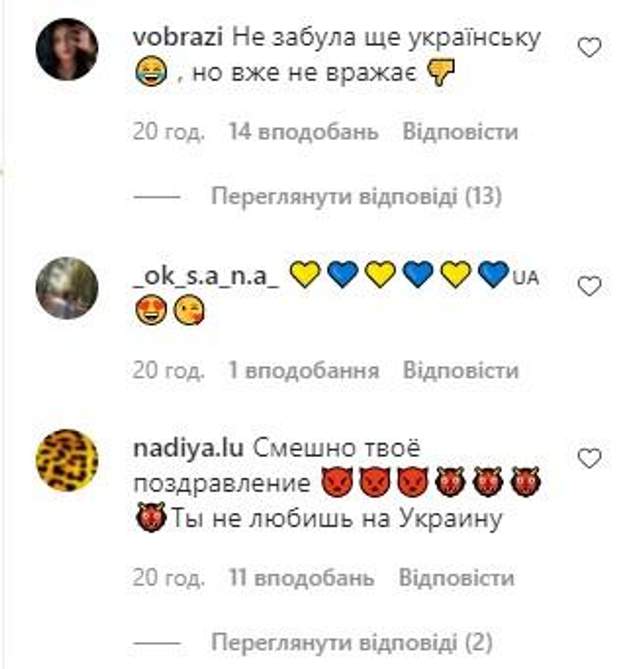Toggle like heart on nadiya.lu comment
Viewport: 640px width, 669px height.
[x=589, y=458]
